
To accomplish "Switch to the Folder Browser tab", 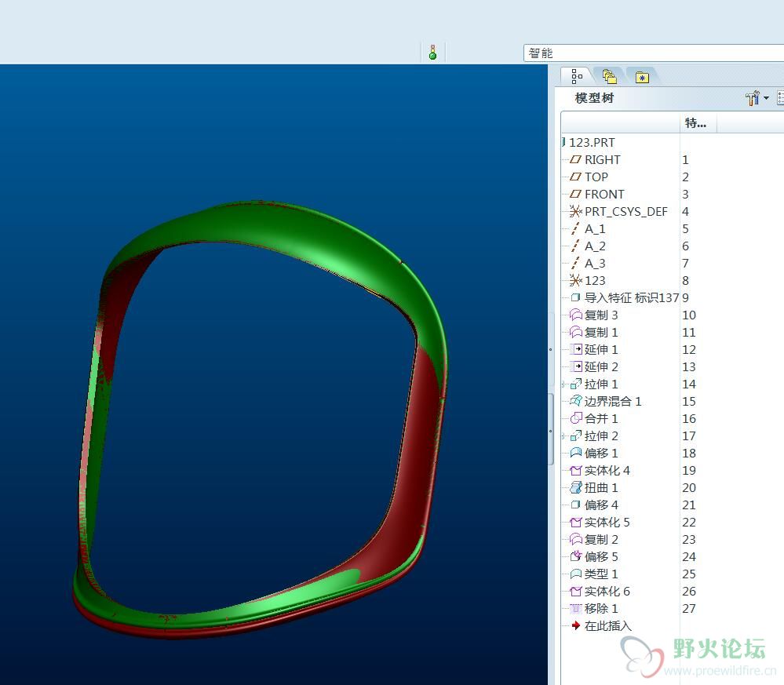I will (x=610, y=76).
